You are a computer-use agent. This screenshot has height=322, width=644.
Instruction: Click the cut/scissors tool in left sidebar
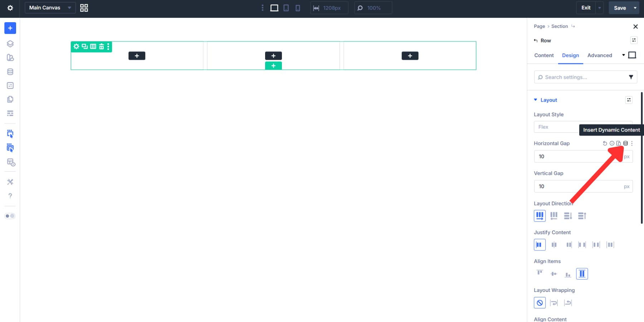click(10, 182)
